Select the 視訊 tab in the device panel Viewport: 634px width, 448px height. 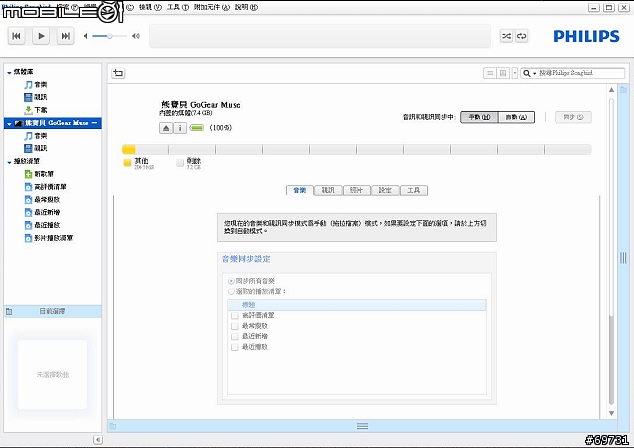pos(328,190)
